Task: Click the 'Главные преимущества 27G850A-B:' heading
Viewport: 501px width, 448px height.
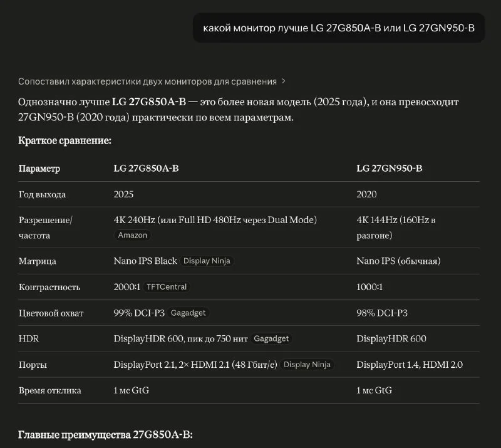Action: pos(105,435)
